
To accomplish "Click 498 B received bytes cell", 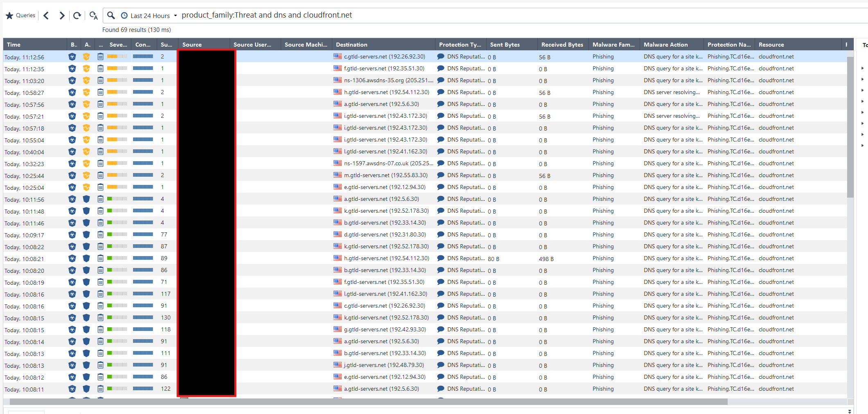I will click(546, 259).
